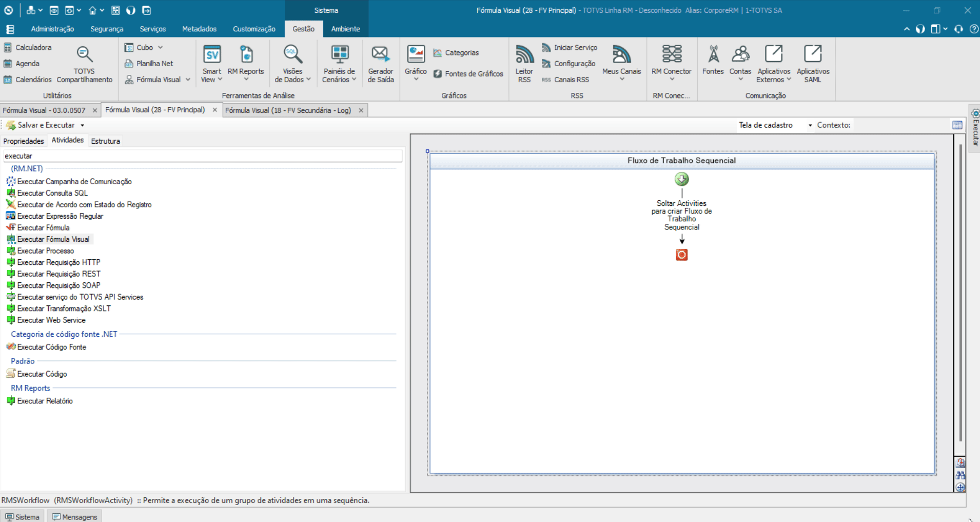Open the Mensagens bottom panel button
This screenshot has height=522, width=980.
click(74, 516)
